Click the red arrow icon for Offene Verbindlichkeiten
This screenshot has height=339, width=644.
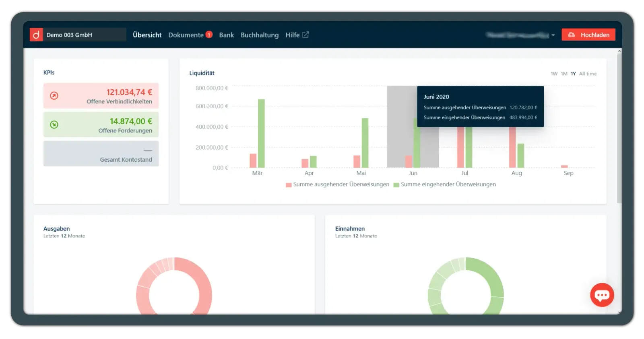(54, 96)
